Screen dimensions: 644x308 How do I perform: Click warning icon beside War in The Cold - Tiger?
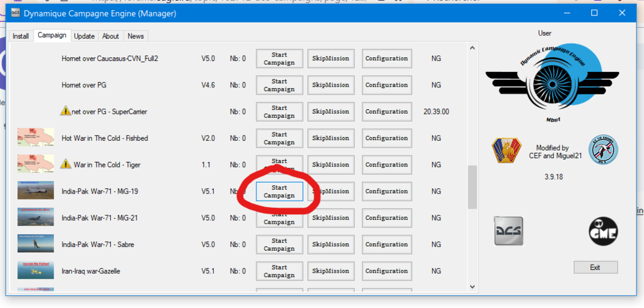(66, 164)
